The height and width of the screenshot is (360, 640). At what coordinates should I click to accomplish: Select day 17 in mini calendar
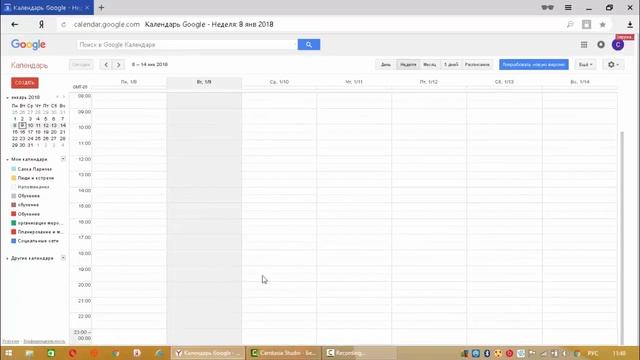[x=30, y=132]
